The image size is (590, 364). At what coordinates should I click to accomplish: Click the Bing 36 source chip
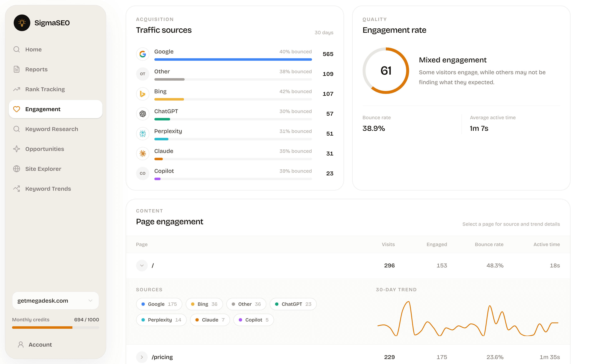tap(204, 304)
